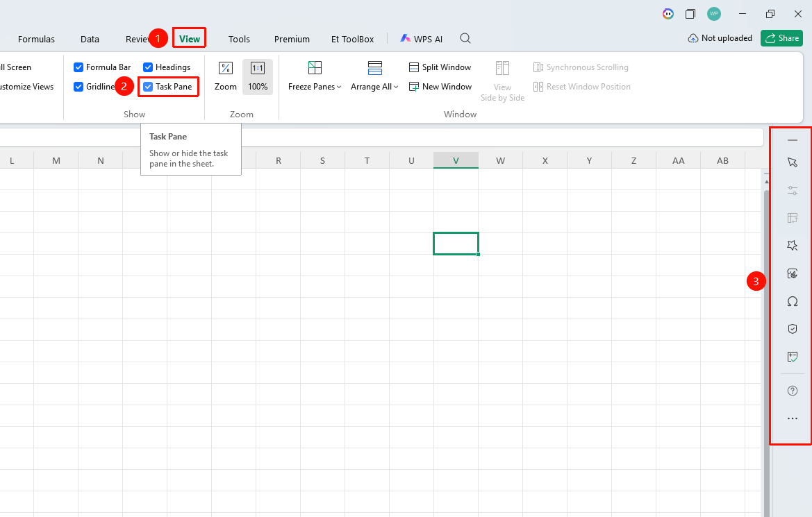Click the search magnifier beside WPS AI
812x517 pixels.
(465, 38)
